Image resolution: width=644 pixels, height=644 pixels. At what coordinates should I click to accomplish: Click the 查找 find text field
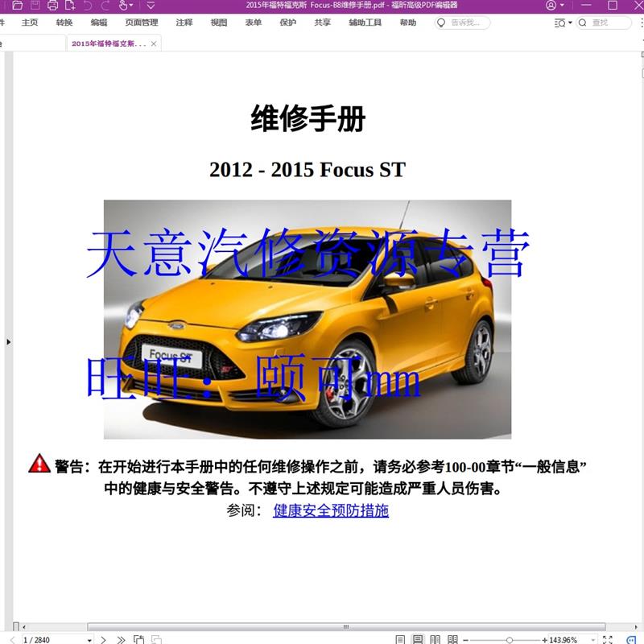coord(605,23)
